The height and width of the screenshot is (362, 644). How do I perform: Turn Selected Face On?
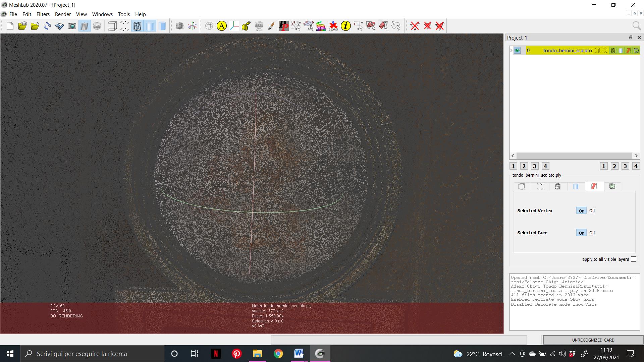[581, 233]
